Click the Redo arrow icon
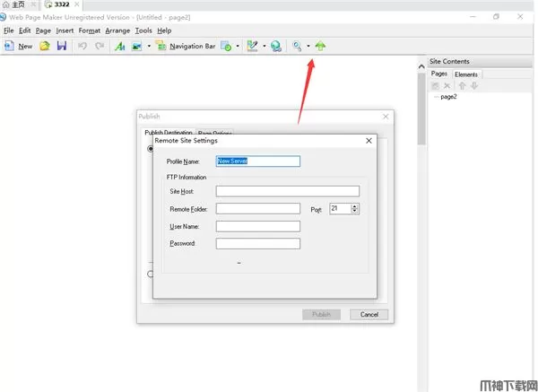 click(100, 46)
